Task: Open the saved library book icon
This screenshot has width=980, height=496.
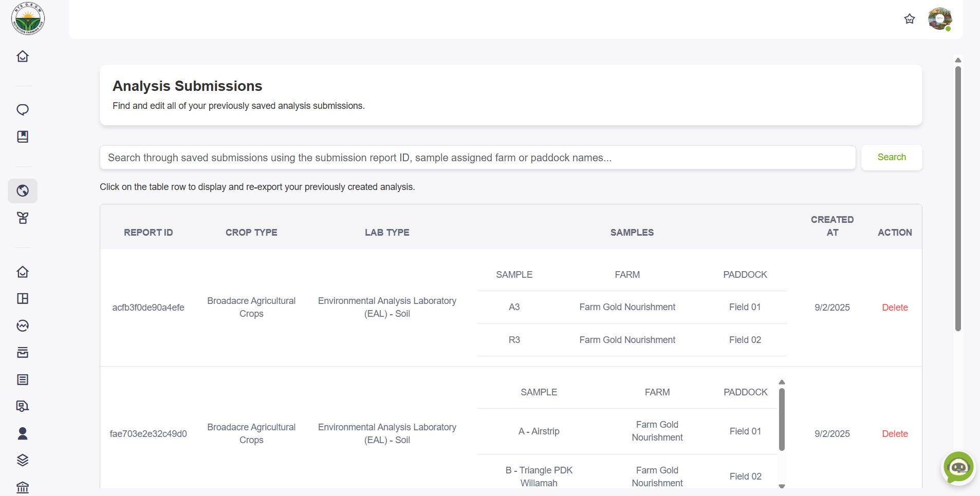Action: click(x=23, y=137)
